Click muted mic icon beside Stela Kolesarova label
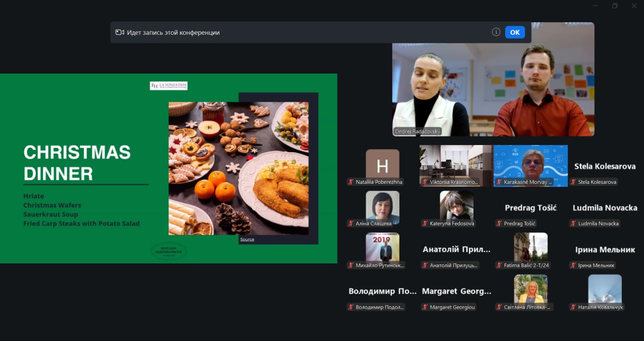The height and width of the screenshot is (341, 644). click(573, 182)
